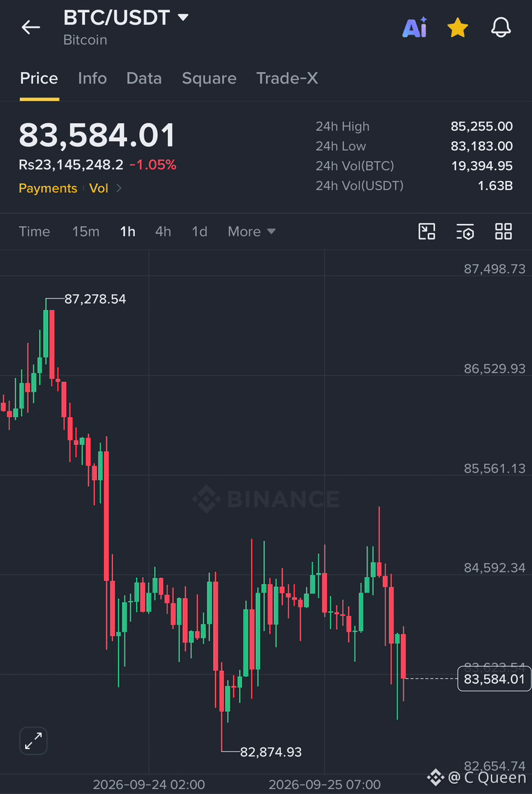Select the Time line chart view
The image size is (532, 794).
pos(34,232)
